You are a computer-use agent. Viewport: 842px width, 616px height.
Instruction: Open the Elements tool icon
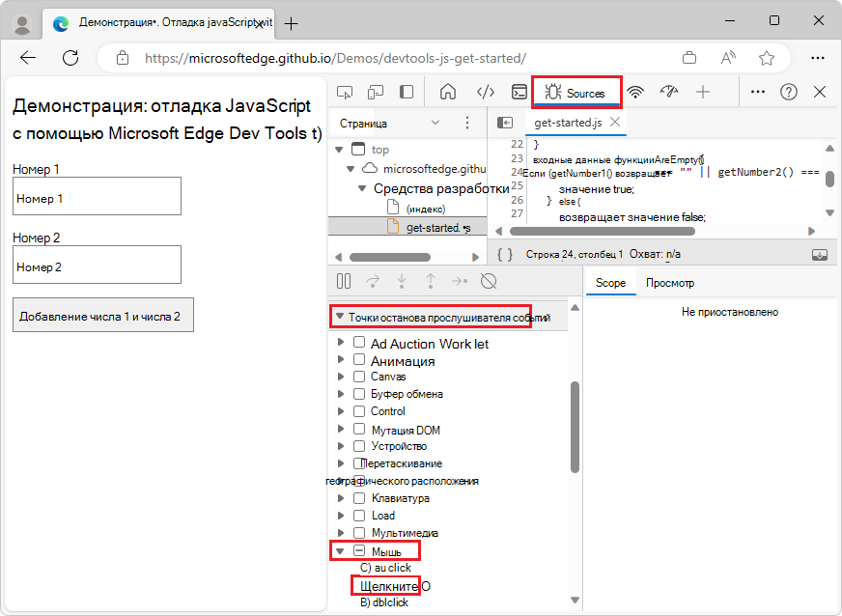(486, 93)
